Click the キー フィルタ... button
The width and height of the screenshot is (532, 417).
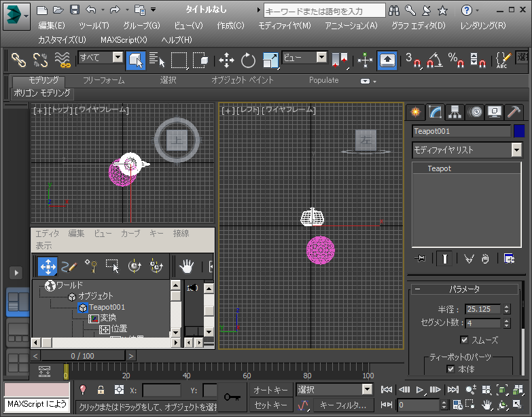coord(342,405)
